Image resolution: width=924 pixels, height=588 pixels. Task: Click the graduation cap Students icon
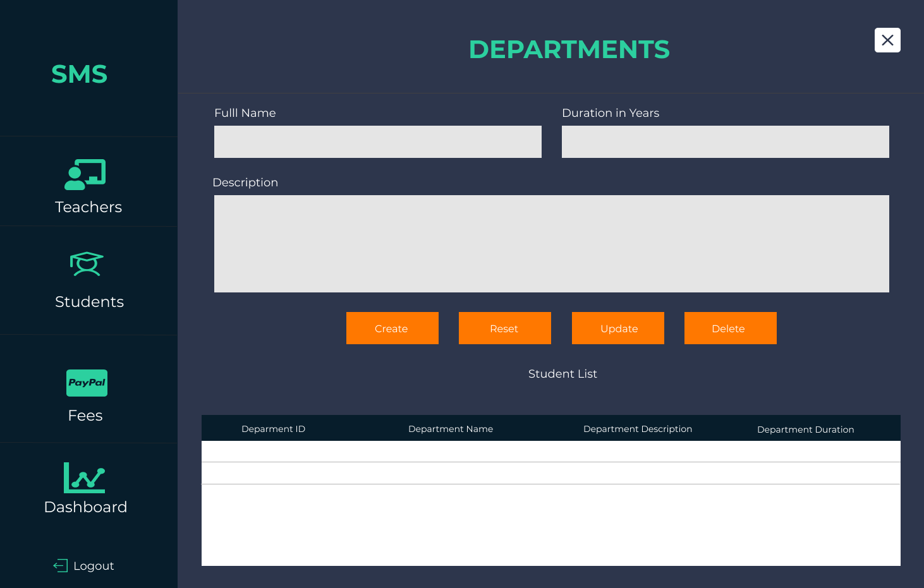(x=87, y=264)
